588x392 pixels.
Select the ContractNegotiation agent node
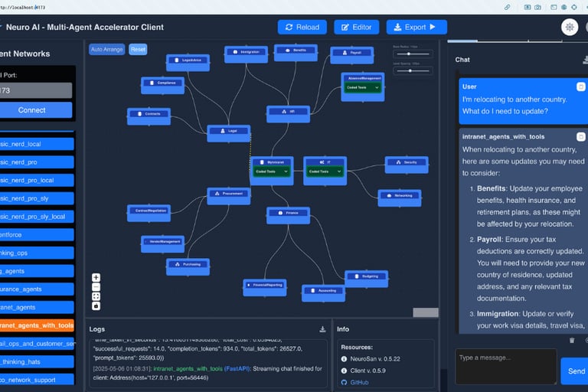pos(149,213)
